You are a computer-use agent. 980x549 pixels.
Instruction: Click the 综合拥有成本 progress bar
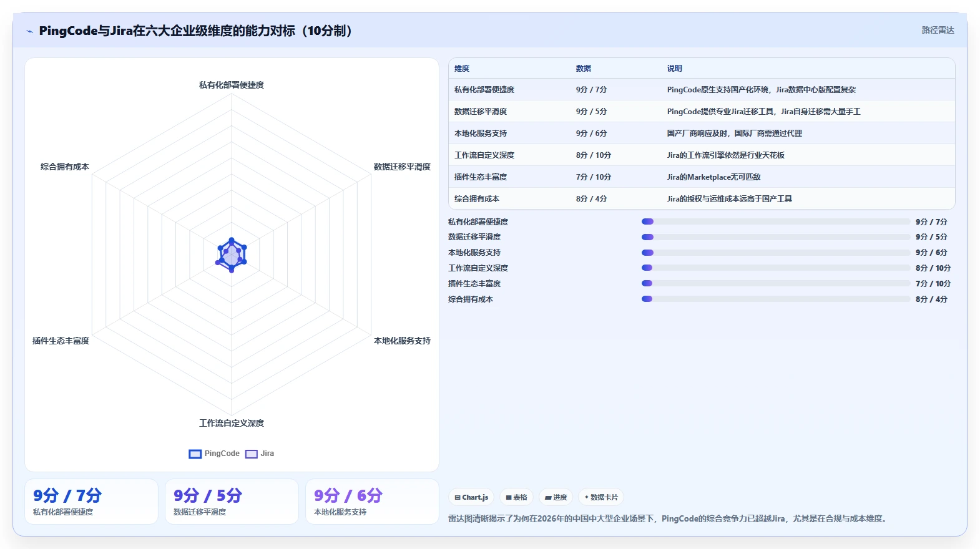(x=776, y=299)
